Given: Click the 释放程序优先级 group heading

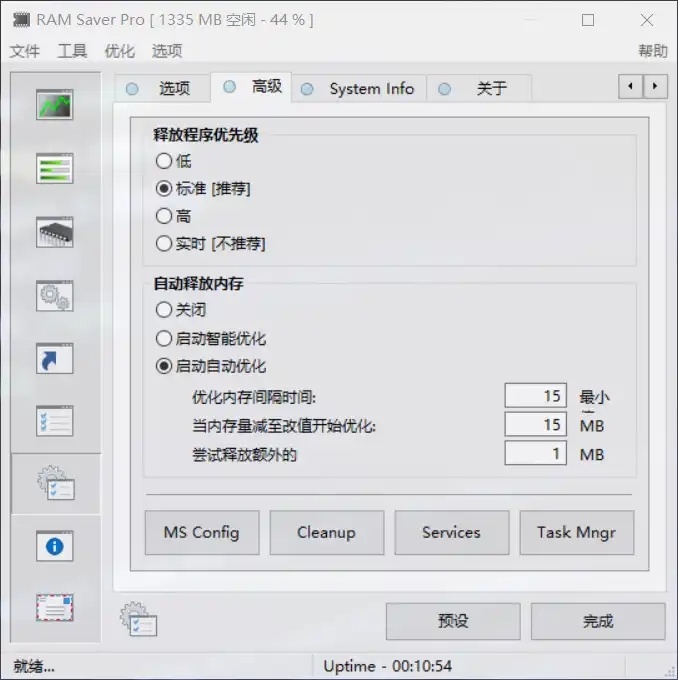Looking at the screenshot, I should pos(206,135).
